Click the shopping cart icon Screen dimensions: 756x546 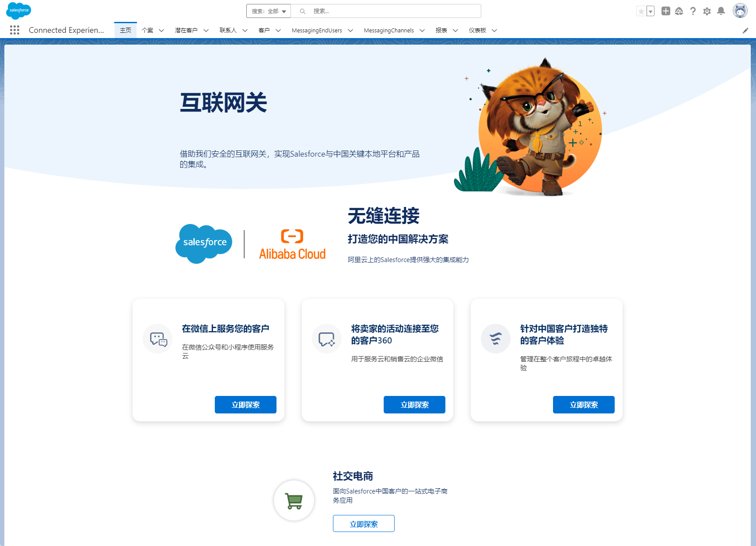[x=294, y=500]
